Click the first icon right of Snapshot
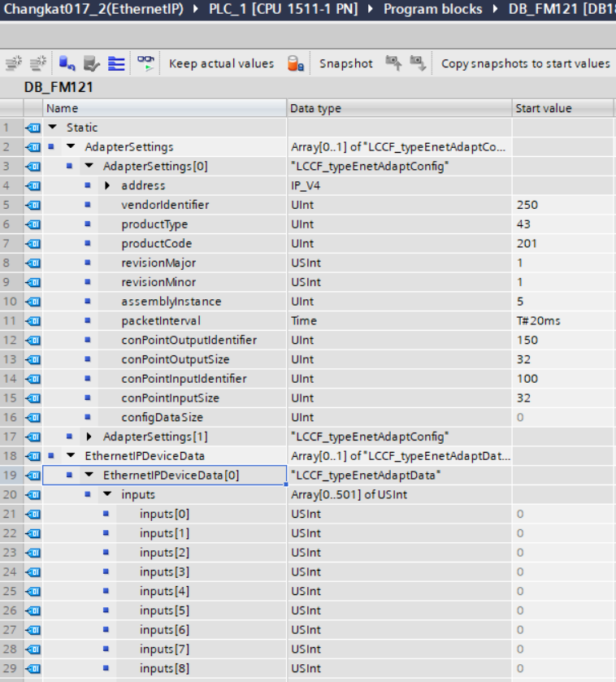This screenshot has width=616, height=682. [393, 63]
